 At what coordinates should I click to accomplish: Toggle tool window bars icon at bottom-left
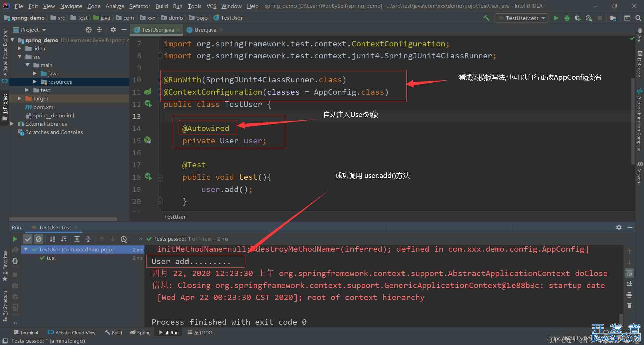tap(5, 341)
